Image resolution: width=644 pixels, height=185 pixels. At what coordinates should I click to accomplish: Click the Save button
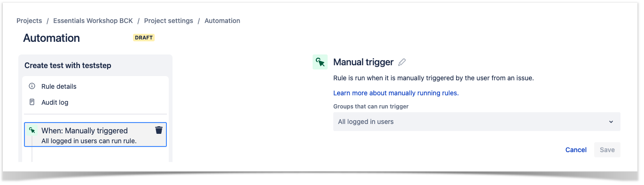pyautogui.click(x=607, y=150)
